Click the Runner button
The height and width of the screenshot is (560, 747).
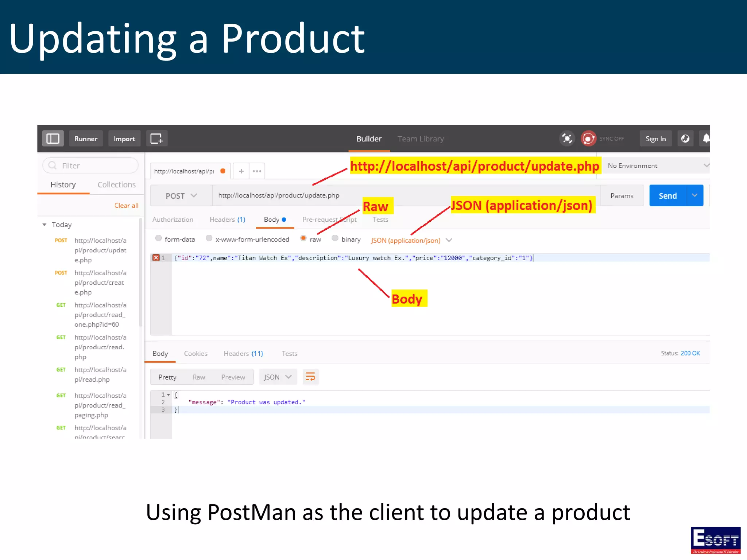pyautogui.click(x=86, y=139)
